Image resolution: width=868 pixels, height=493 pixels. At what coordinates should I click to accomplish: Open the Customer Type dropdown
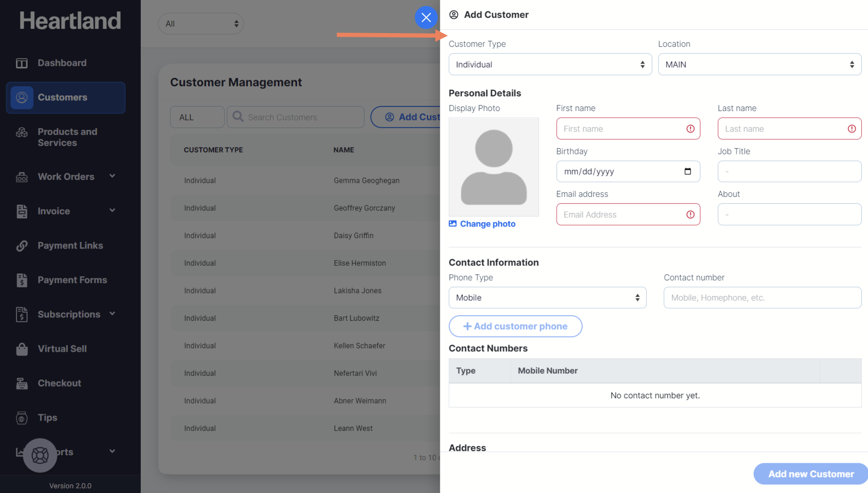550,65
